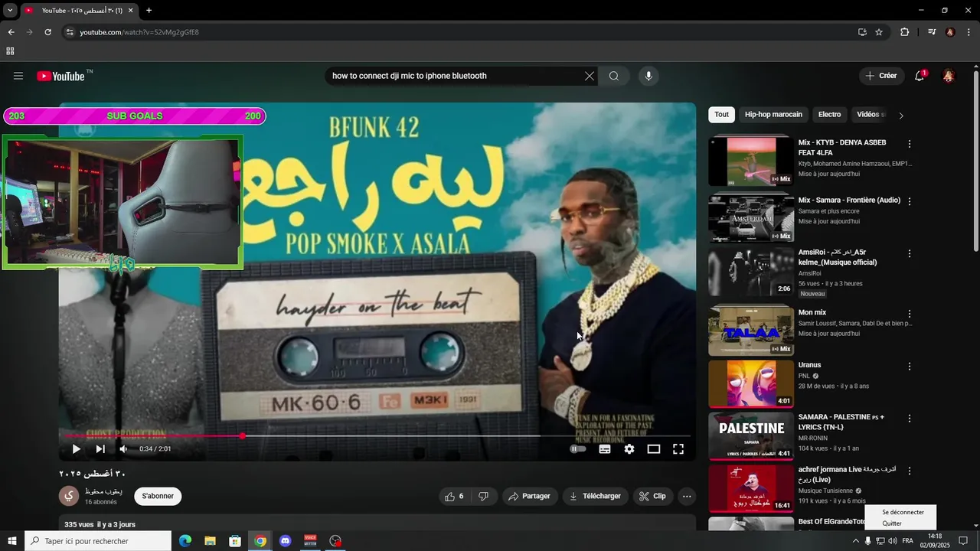Click the browser address bar URL

139,32
